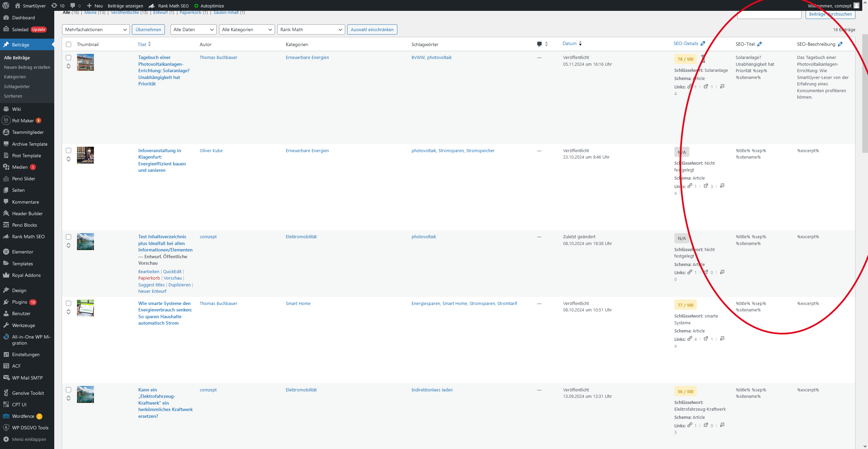Check the Tagebuch einer Photovoltaikanlagen post checkbox

coord(68,58)
